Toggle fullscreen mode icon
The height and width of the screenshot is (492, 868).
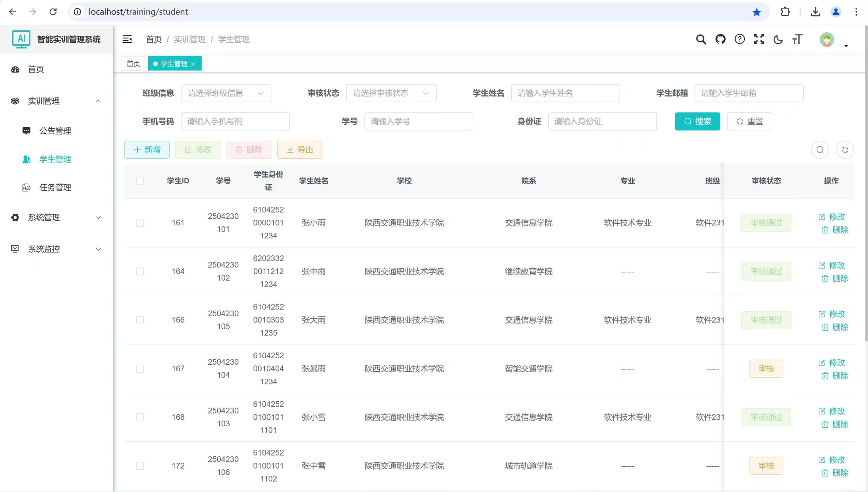coord(759,39)
